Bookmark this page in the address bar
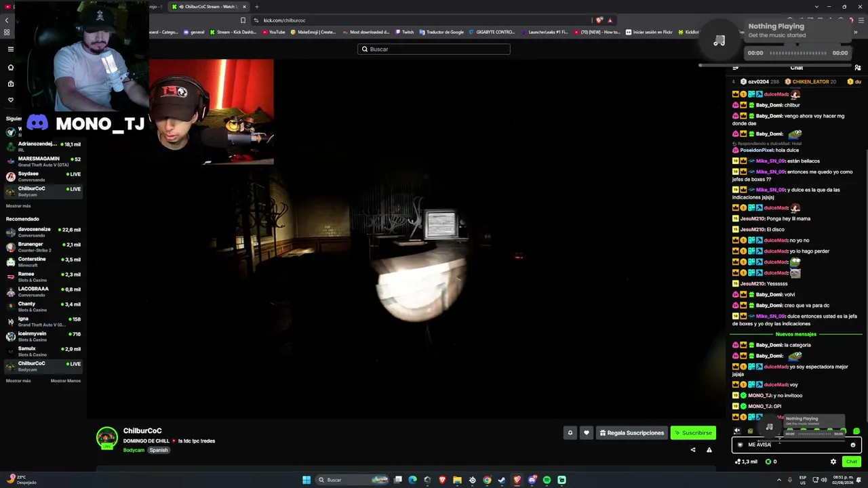 (243, 20)
